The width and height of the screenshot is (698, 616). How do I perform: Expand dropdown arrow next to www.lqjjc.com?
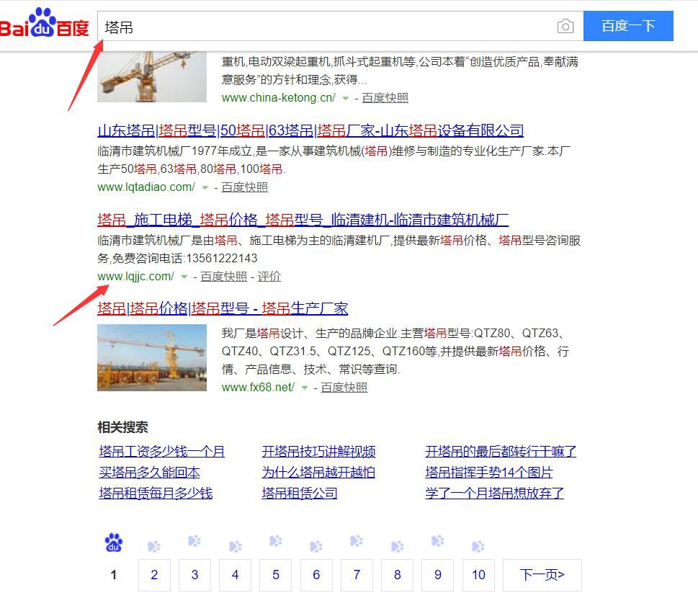[184, 277]
